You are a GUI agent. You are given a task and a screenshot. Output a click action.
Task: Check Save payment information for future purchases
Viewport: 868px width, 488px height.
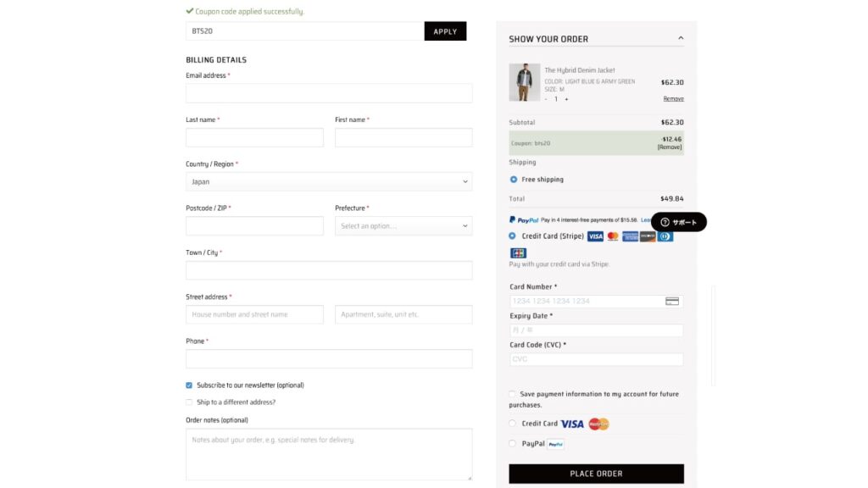512,394
